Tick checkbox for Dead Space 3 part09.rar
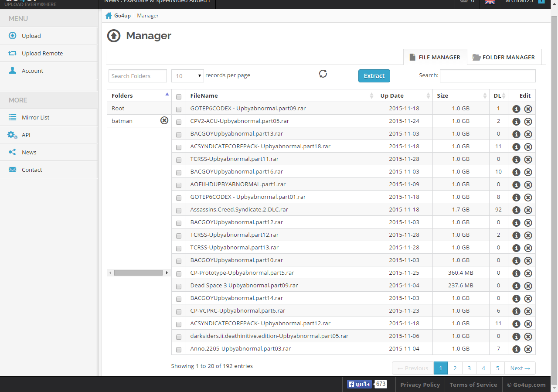The width and height of the screenshot is (558, 392). 179,286
